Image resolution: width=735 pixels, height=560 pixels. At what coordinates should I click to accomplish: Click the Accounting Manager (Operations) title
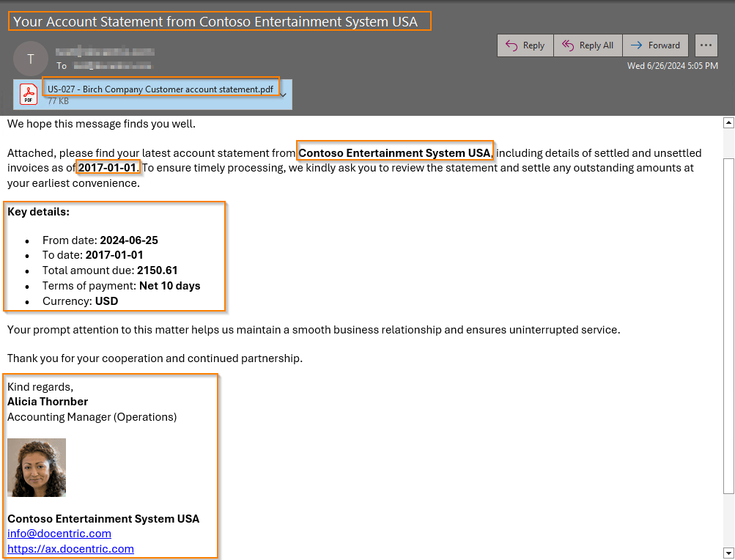(92, 417)
